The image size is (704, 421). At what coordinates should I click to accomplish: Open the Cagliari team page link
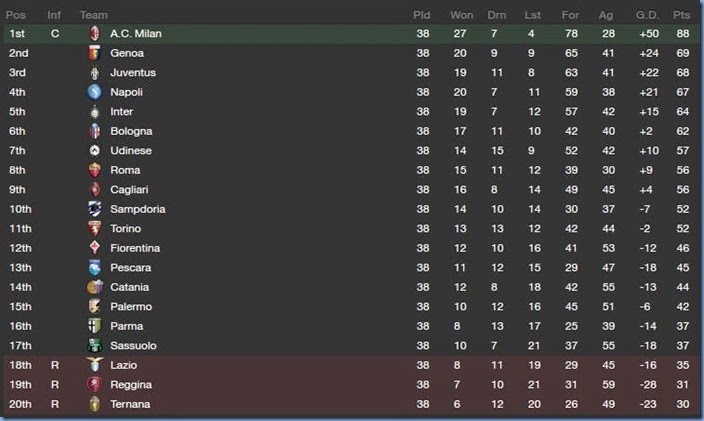[x=132, y=190]
